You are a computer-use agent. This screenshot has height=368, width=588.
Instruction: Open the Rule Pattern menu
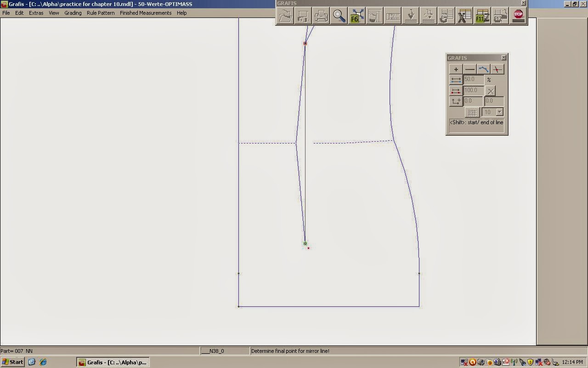point(101,13)
